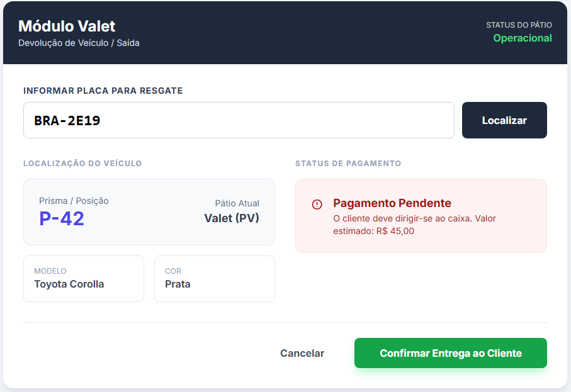Click the Prisma / Posição label

[x=74, y=201]
